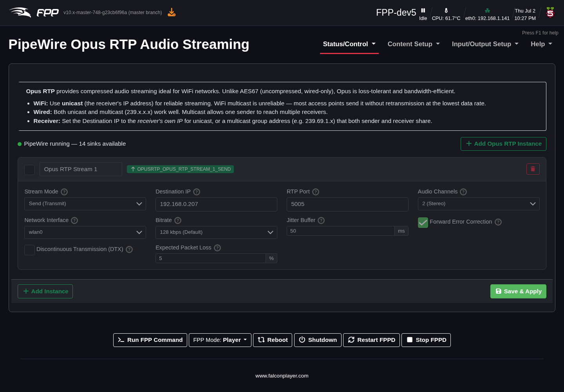This screenshot has height=392, width=564.
Task: Click the FPP falcon logo
Action: pyautogui.click(x=34, y=13)
